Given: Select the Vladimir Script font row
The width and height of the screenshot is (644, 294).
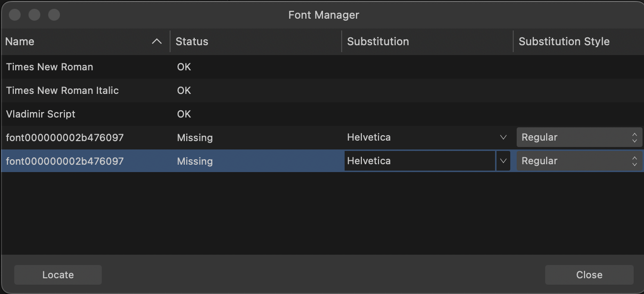Looking at the screenshot, I should (322, 114).
